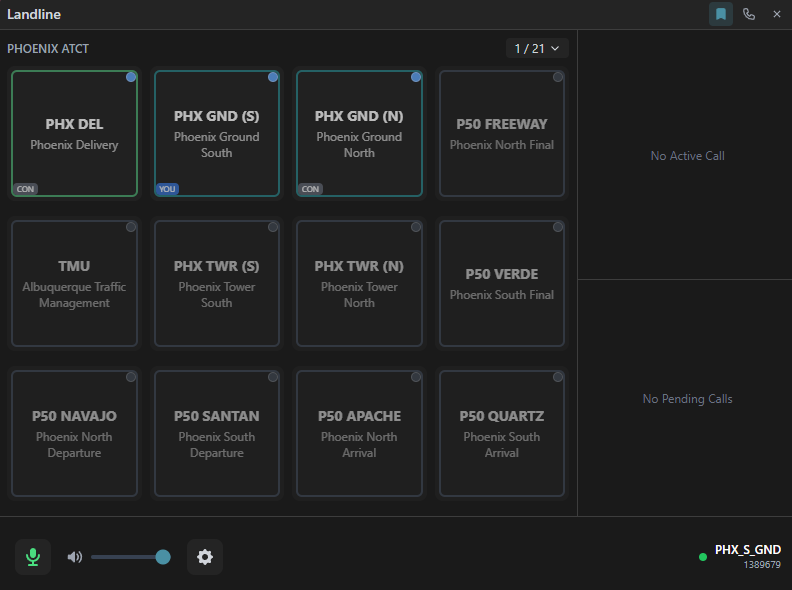Click the blue status dot on PHX DEL
792x590 pixels.
click(131, 77)
